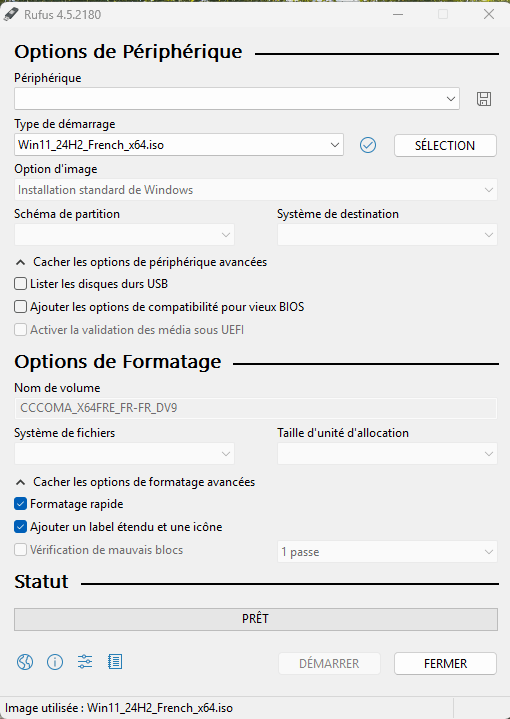Uncheck Ajouter un label étendu et une icône
This screenshot has height=719, width=510.
coord(20,527)
